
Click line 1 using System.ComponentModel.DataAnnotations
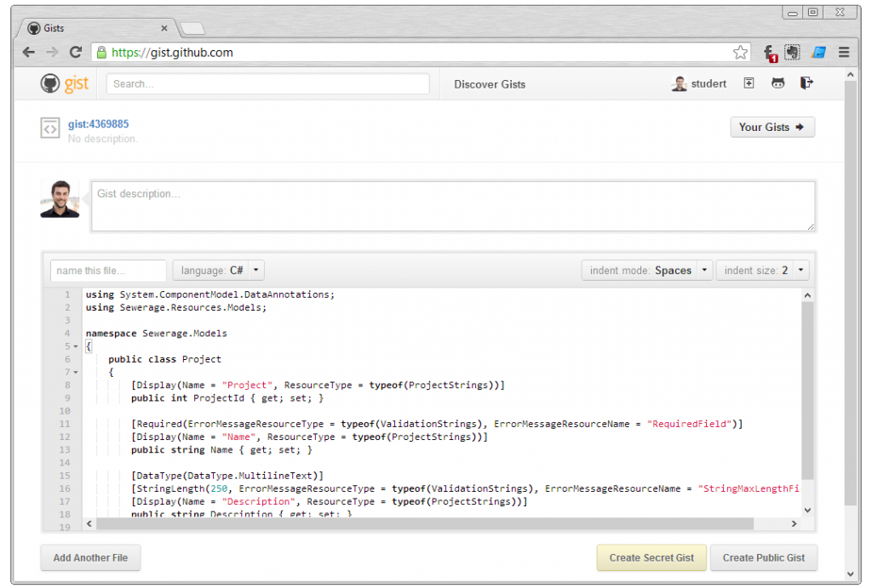point(210,294)
